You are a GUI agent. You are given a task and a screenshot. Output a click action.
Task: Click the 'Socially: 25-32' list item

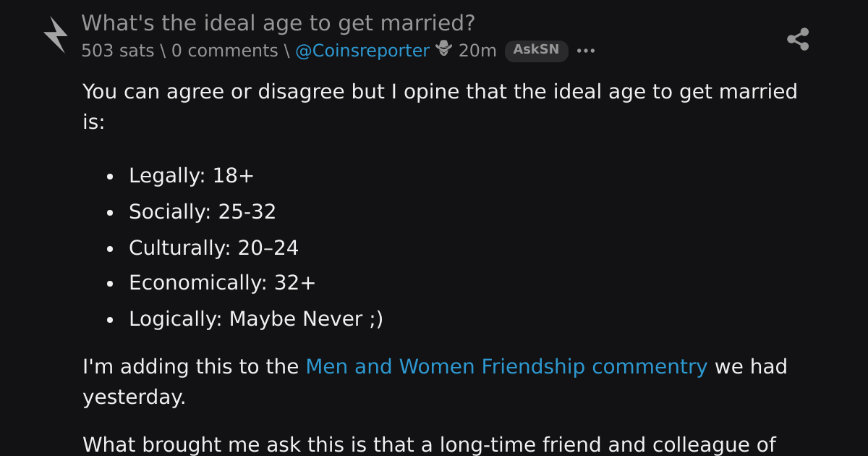coord(203,212)
